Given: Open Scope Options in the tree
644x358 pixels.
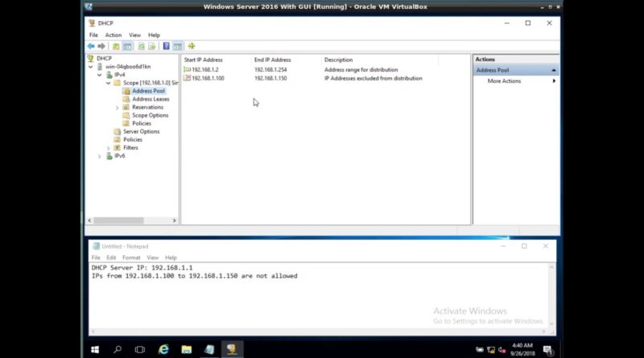Looking at the screenshot, I should [x=150, y=115].
